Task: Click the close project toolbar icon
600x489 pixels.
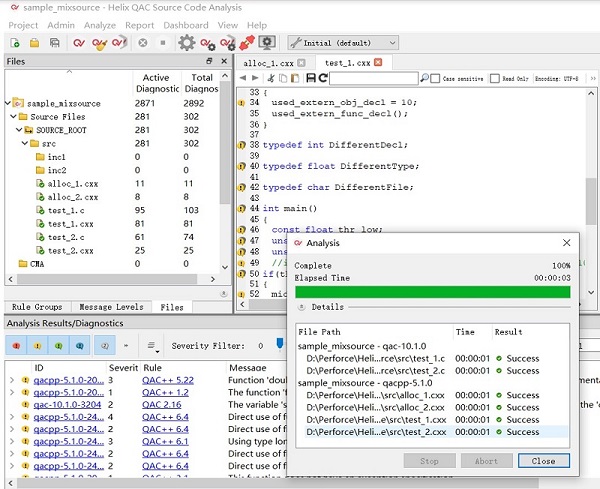Action: click(55, 43)
